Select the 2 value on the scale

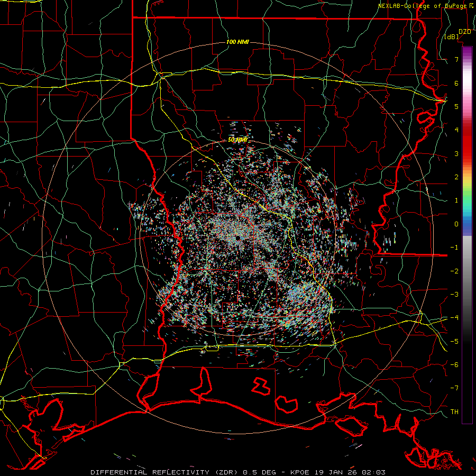click(456, 177)
